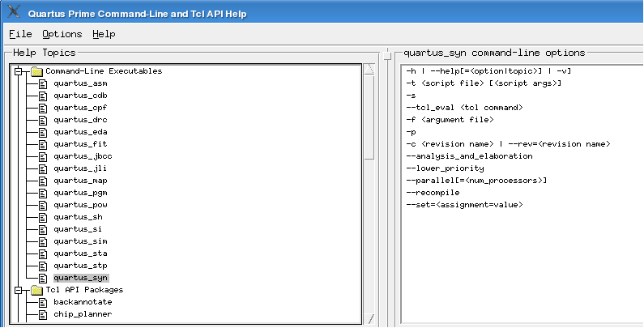Click the document icon beside quartus_eda
The height and width of the screenshot is (328, 644).
[x=43, y=132]
